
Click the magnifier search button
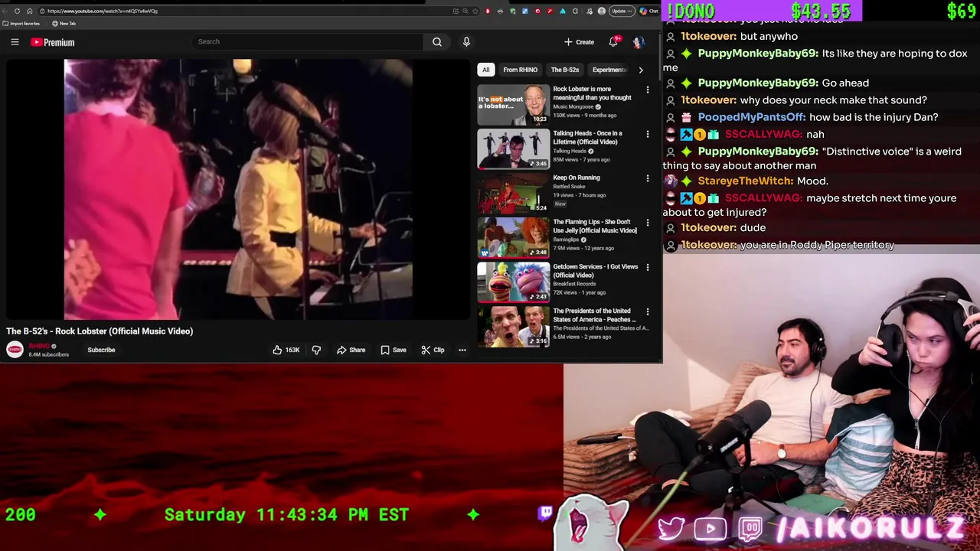click(x=437, y=42)
